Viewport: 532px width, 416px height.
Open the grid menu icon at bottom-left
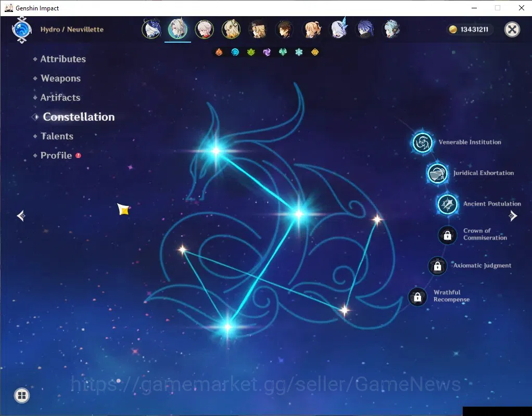pyautogui.click(x=22, y=395)
